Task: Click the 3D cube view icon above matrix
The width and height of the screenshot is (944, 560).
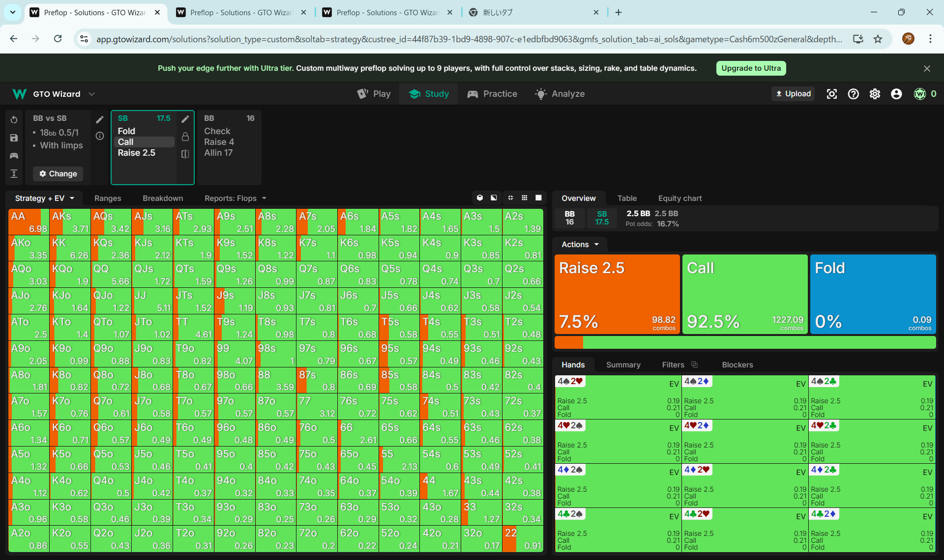Action: (x=480, y=197)
